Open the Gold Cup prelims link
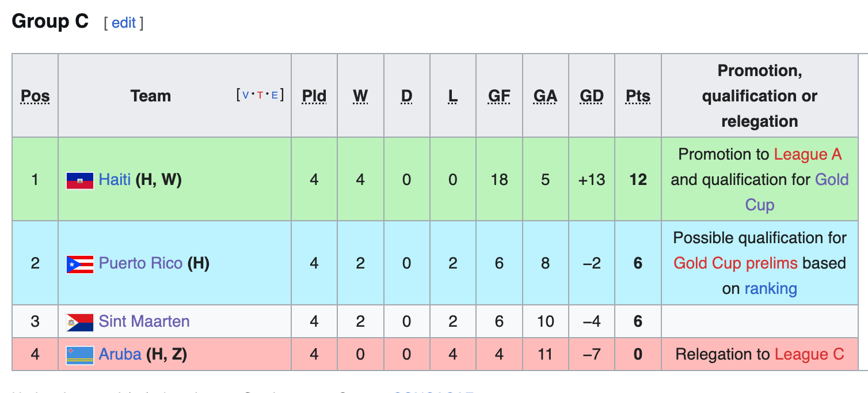 click(x=736, y=263)
